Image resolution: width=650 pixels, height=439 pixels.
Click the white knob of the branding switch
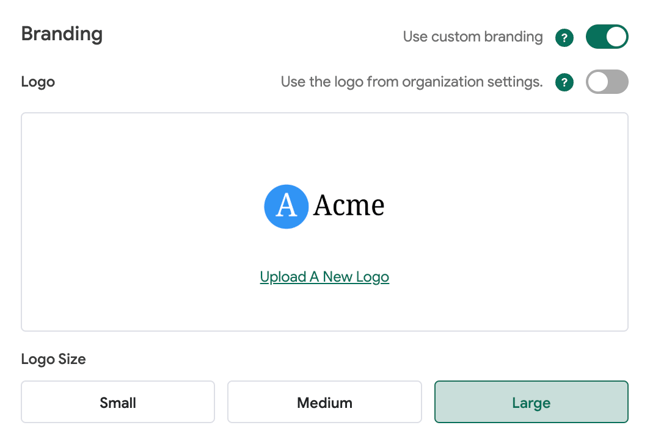[x=617, y=37]
